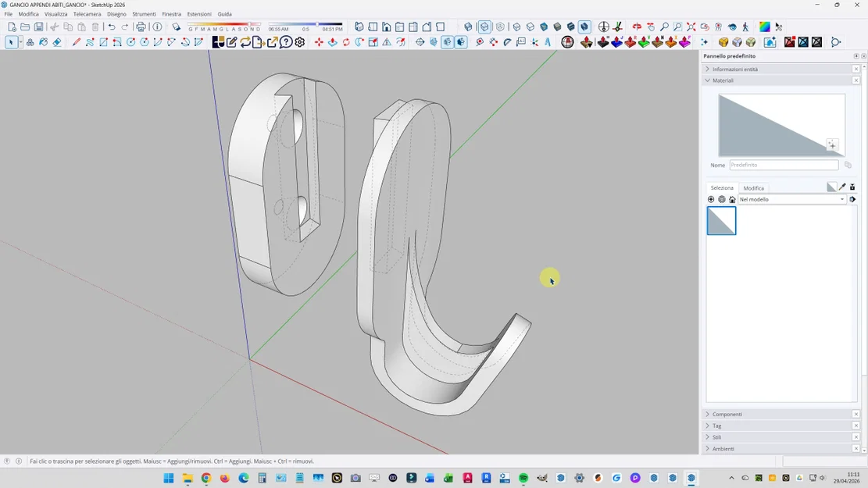Viewport: 868px width, 488px height.
Task: Click the In Model home button
Action: tap(732, 199)
